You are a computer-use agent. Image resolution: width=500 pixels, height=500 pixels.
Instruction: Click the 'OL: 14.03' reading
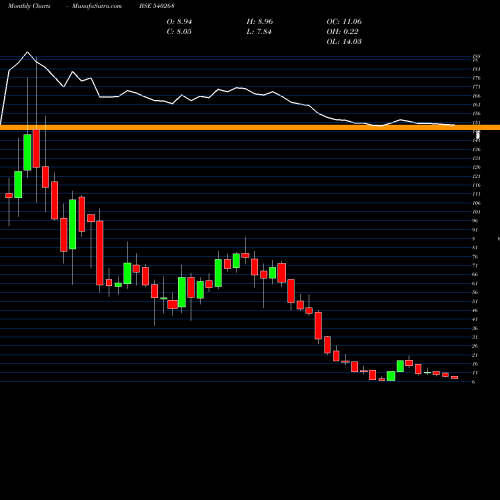click(x=344, y=42)
